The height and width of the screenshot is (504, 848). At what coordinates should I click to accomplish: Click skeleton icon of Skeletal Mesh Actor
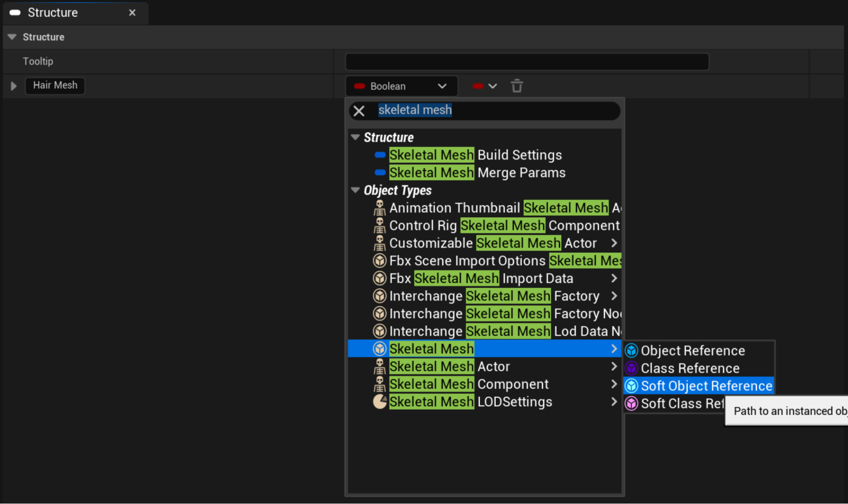point(380,367)
